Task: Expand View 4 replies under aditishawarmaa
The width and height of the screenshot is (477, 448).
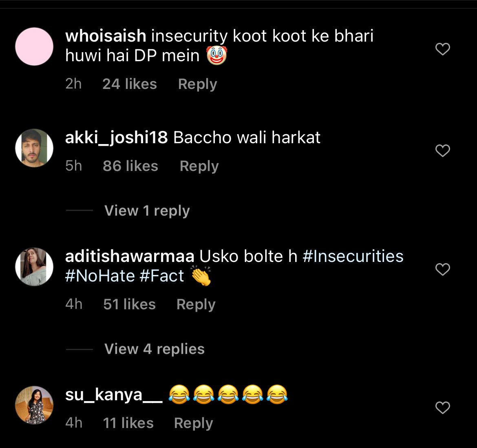Action: (x=154, y=349)
